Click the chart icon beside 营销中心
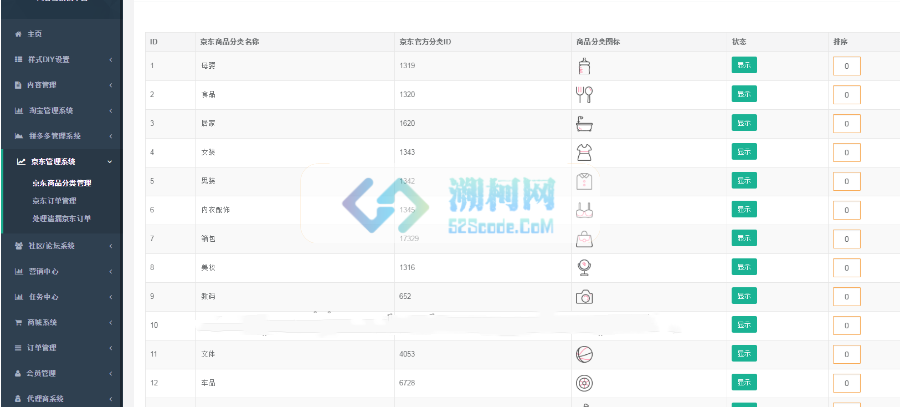The height and width of the screenshot is (407, 900). (18, 272)
